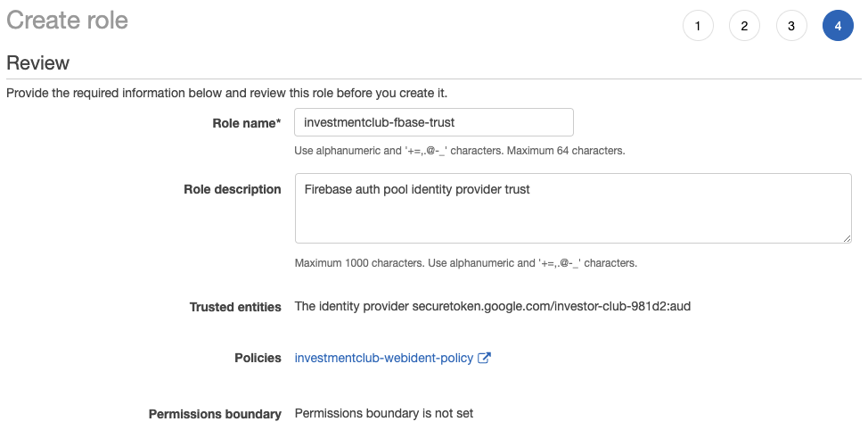Click the securetoken.google.com identity provider text

pos(493,307)
